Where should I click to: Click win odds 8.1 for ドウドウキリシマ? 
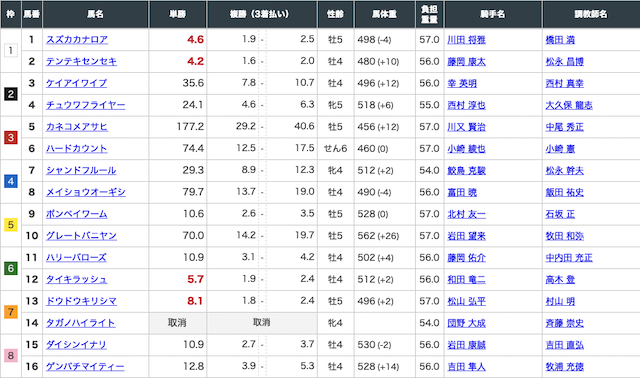(195, 301)
